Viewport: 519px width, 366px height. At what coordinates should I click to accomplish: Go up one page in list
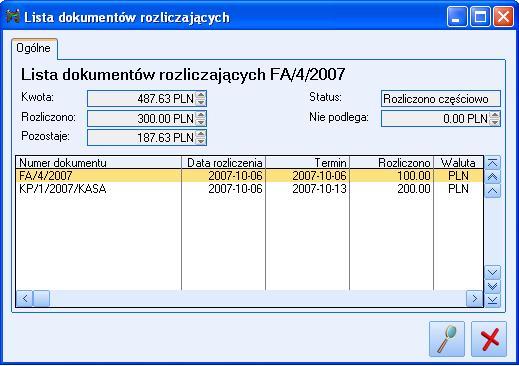(493, 177)
